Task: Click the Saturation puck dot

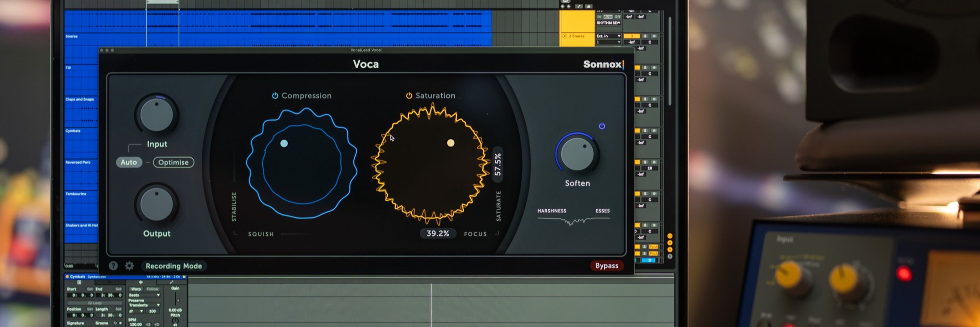Action: (x=450, y=143)
